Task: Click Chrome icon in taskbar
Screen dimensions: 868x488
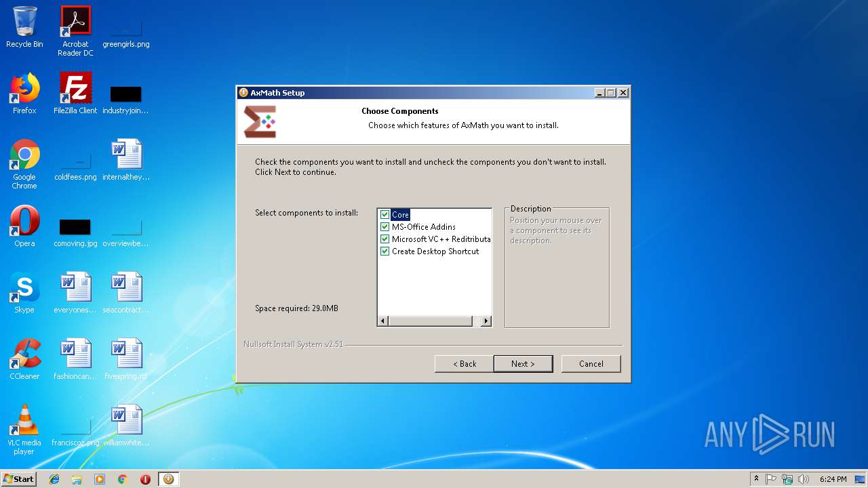Action: coord(122,479)
